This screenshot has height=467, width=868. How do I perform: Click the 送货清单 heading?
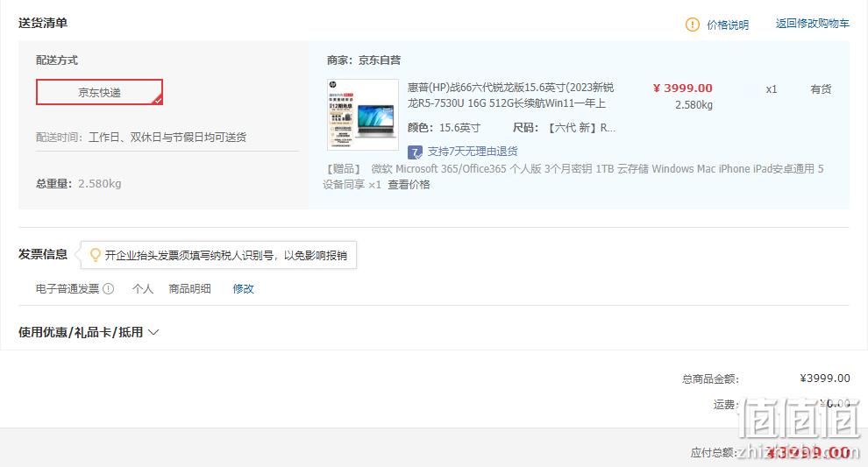pos(43,23)
